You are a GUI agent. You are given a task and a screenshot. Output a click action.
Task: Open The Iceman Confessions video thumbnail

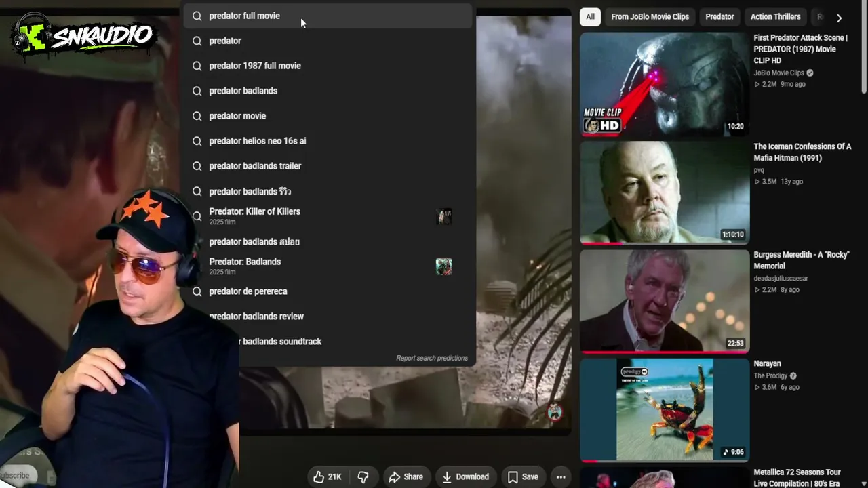(x=665, y=192)
